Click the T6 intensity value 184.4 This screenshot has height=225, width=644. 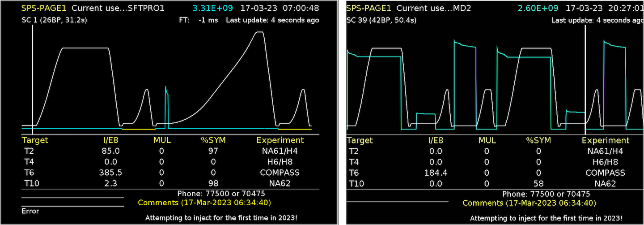tap(436, 173)
